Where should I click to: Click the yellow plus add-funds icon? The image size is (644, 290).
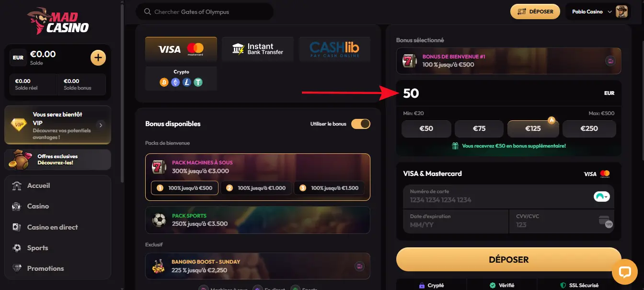[x=98, y=58]
